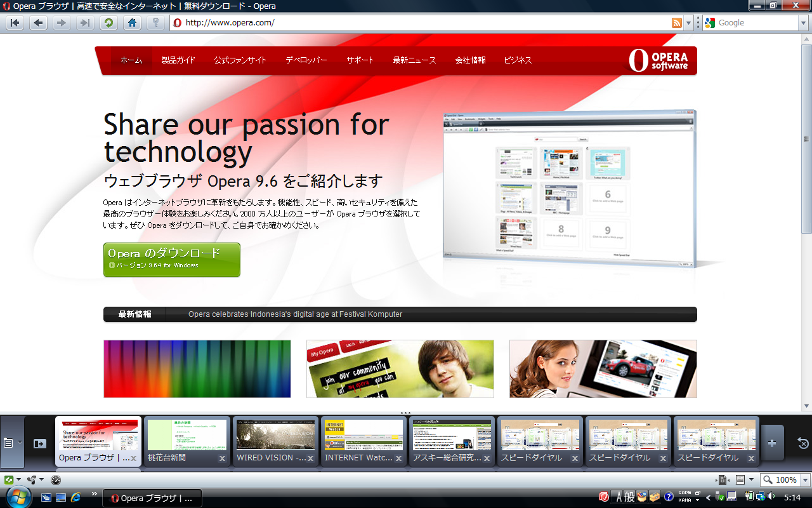812x508 pixels.
Task: Open the ビジネス menu item
Action: [x=518, y=60]
